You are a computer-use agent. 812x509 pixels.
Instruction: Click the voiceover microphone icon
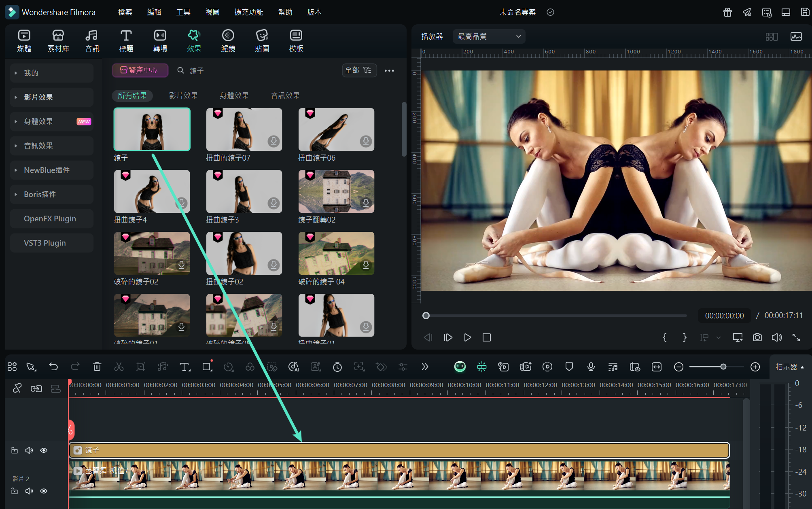pos(591,367)
